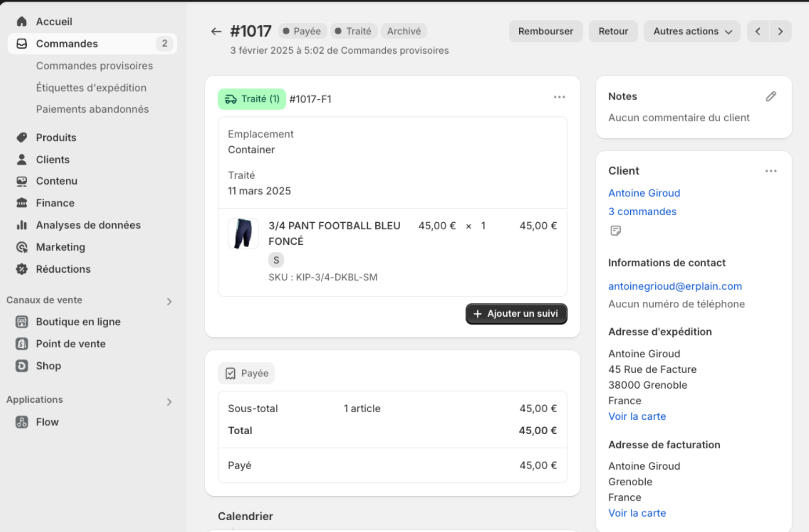
Task: Open Accueil from the home icon
Action: (x=22, y=22)
